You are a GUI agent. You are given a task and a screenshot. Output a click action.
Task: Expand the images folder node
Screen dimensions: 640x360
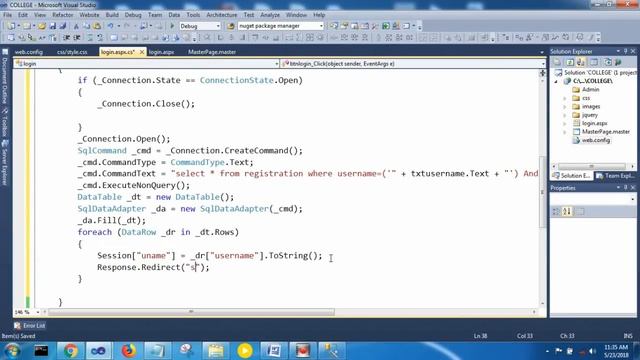tap(565, 107)
